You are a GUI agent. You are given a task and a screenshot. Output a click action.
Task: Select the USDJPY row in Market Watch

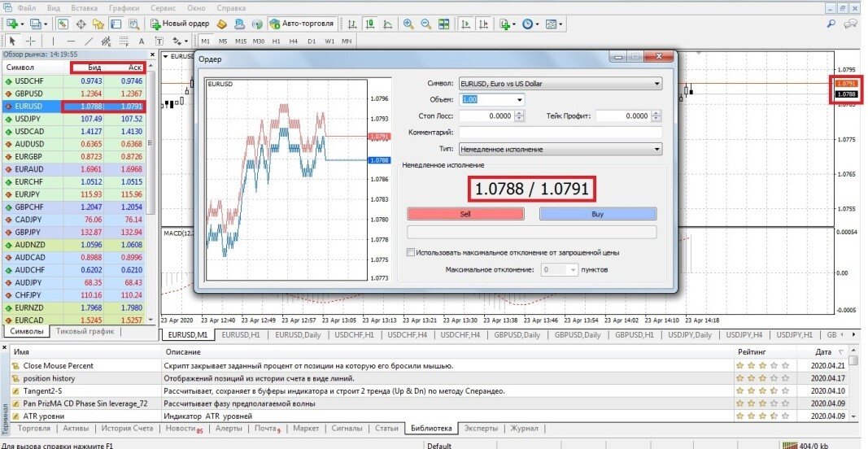[74, 119]
